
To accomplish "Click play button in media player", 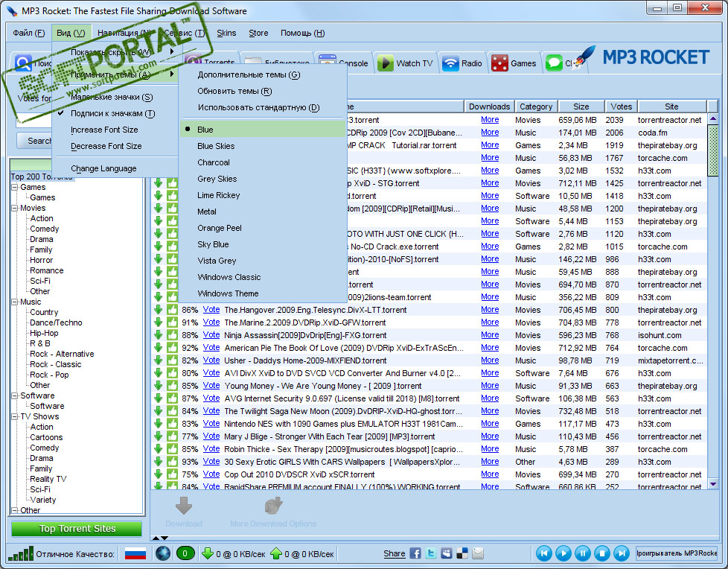I will pos(563,553).
